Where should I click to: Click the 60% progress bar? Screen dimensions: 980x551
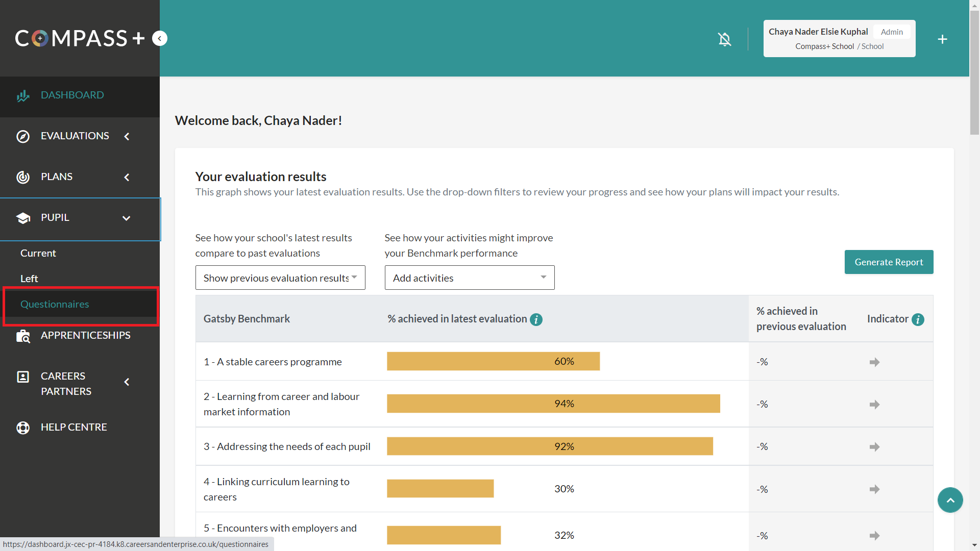point(493,361)
